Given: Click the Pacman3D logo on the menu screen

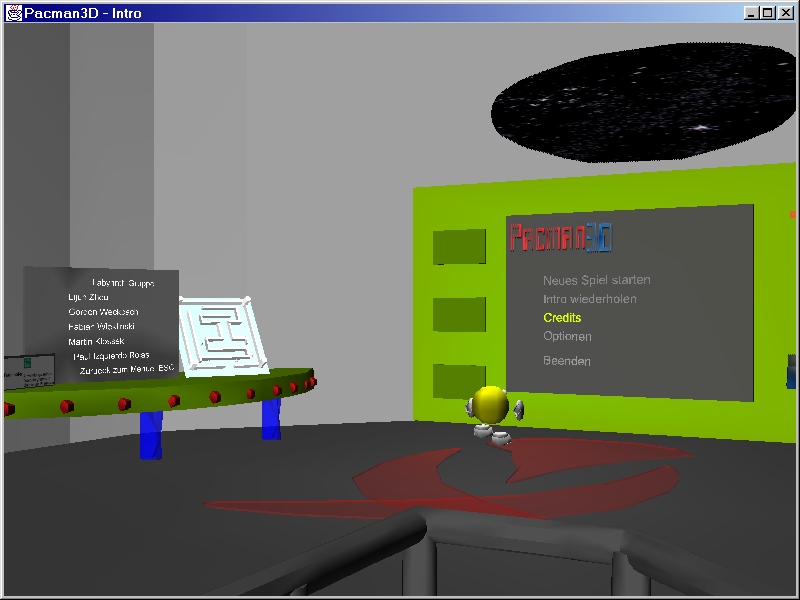Looking at the screenshot, I should [x=561, y=237].
